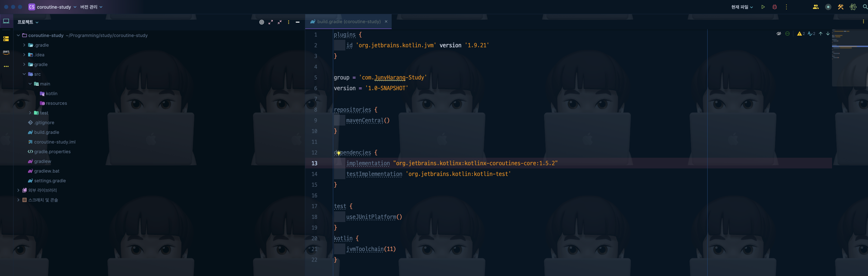The height and width of the screenshot is (276, 868).
Task: Click the mavenCentral() call
Action: tap(368, 120)
